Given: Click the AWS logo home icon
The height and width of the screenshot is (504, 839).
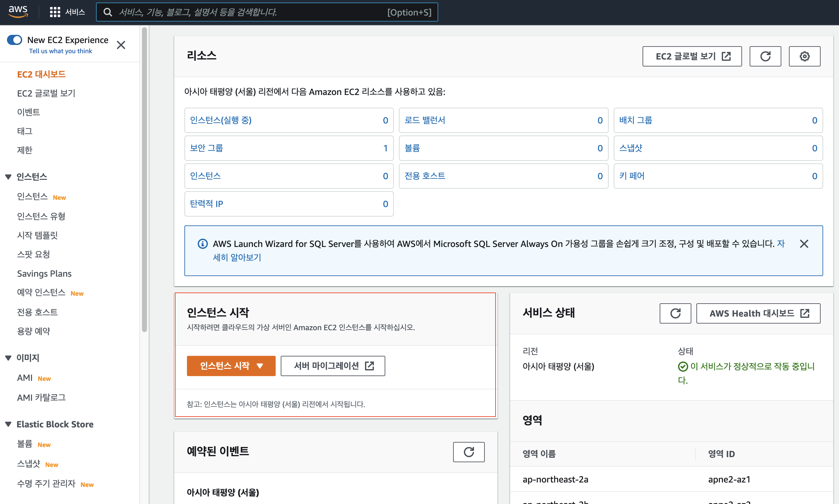Looking at the screenshot, I should click(x=18, y=11).
